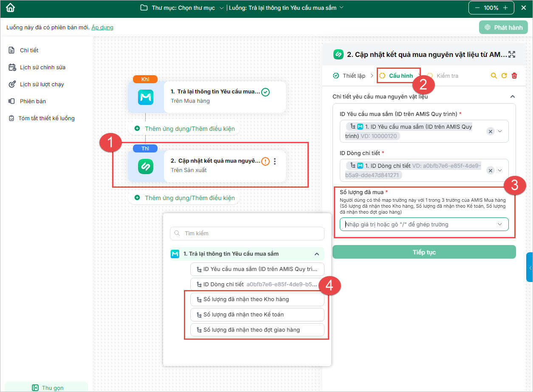Image resolution: width=533 pixels, height=392 pixels.
Task: Switch to the 'Kiểm tra' tab
Action: coord(443,76)
